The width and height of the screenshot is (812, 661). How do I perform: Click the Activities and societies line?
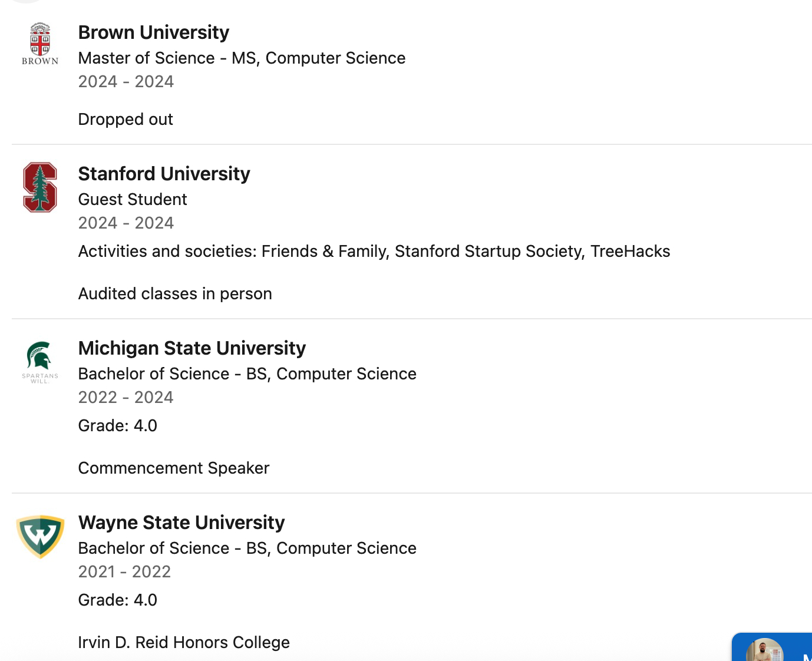click(374, 252)
